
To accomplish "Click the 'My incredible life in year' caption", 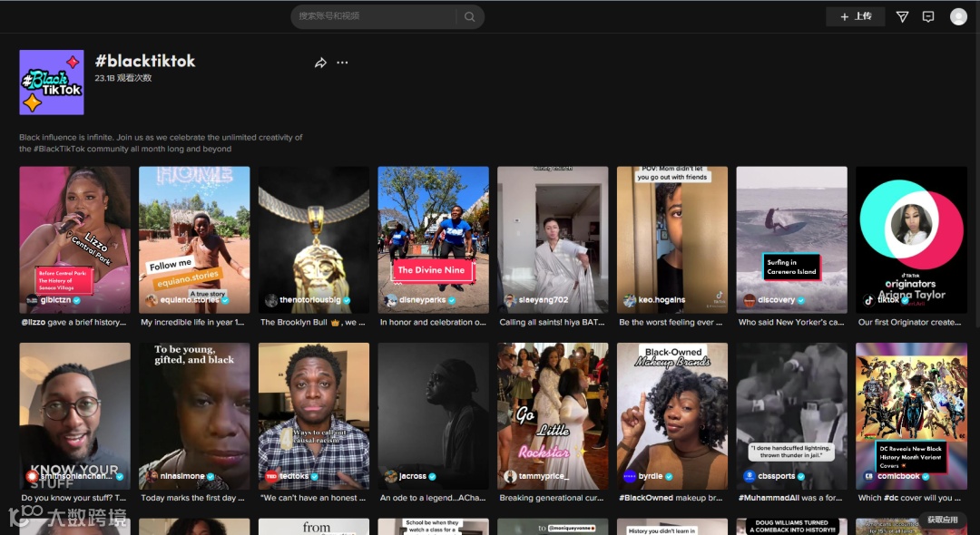I will pyautogui.click(x=192, y=322).
